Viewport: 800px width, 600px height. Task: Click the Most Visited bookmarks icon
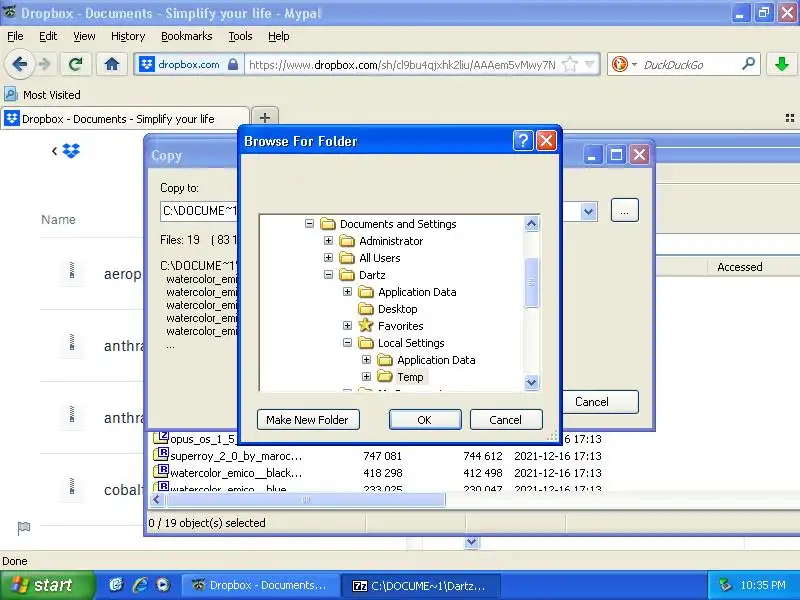11,94
